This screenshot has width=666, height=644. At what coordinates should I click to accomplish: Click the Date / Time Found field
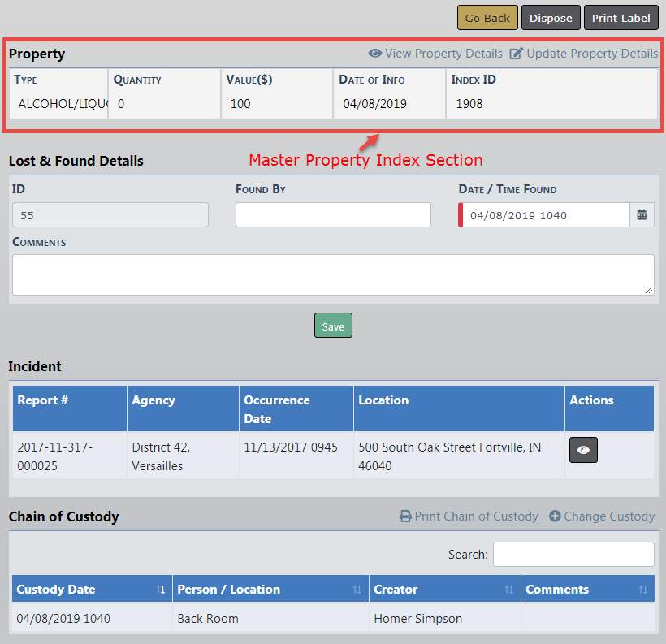click(544, 215)
